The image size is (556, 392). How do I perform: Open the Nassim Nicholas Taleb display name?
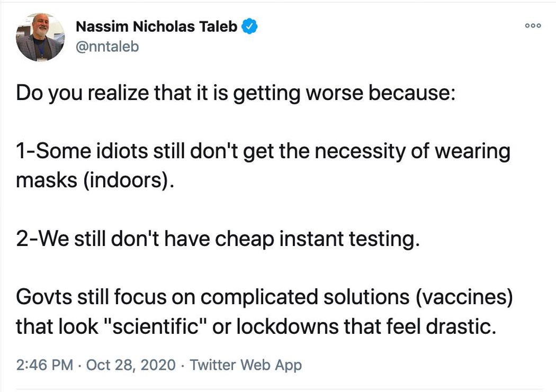click(x=156, y=26)
